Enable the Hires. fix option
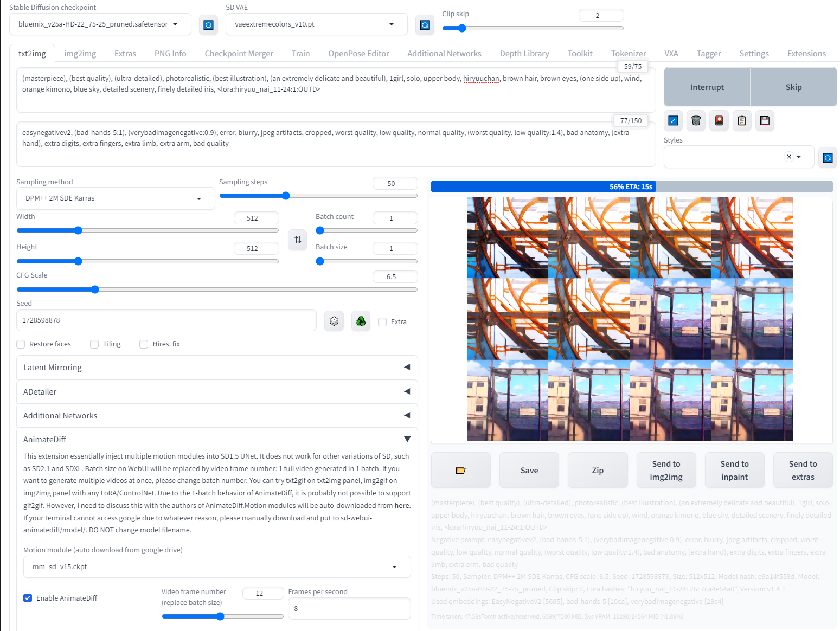This screenshot has width=840, height=631. point(144,344)
